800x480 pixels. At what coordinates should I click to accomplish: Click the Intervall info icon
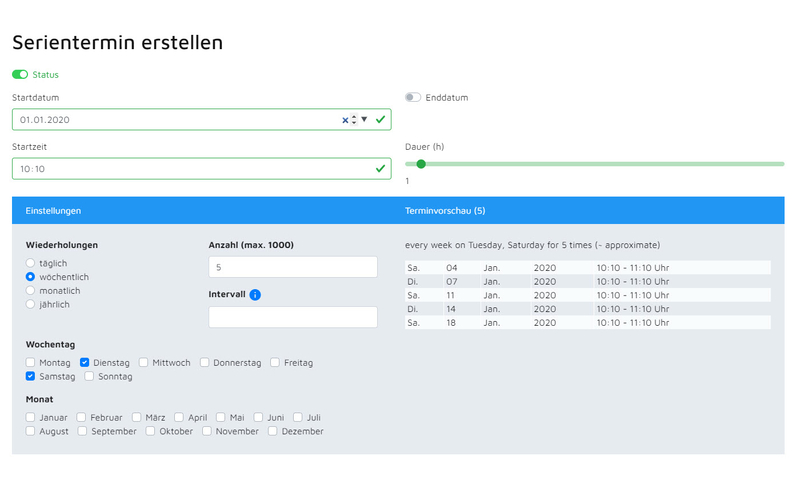click(x=255, y=295)
